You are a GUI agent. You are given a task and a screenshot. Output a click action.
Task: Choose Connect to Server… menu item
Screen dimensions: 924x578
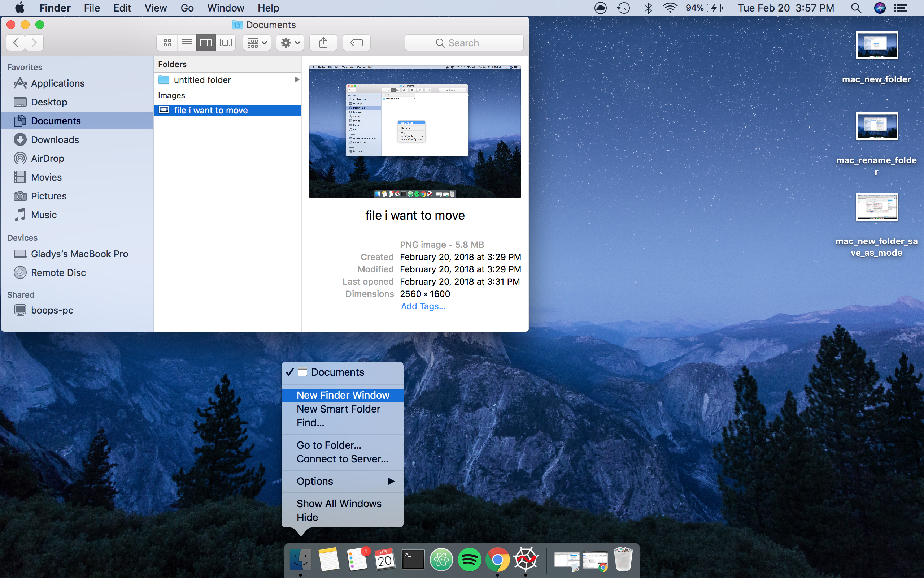click(343, 459)
